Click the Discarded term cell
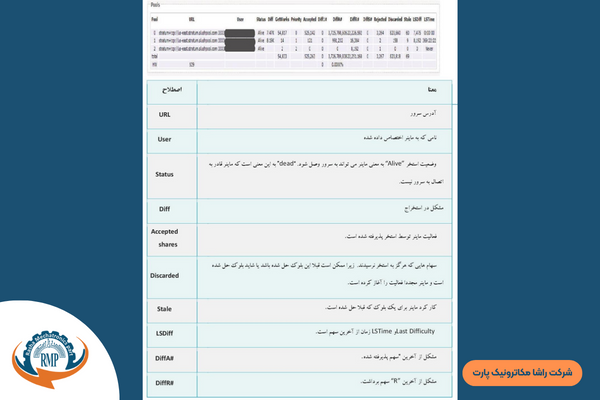 (x=166, y=273)
